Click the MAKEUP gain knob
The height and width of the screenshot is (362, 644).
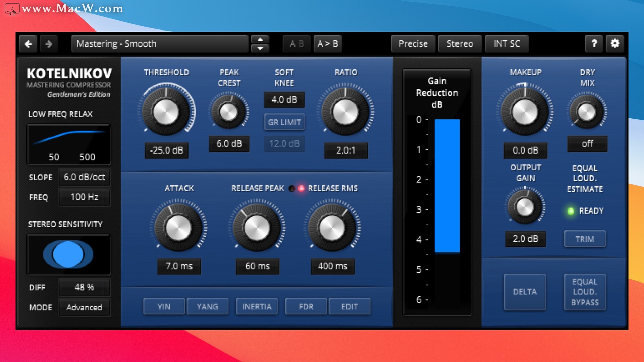525,112
